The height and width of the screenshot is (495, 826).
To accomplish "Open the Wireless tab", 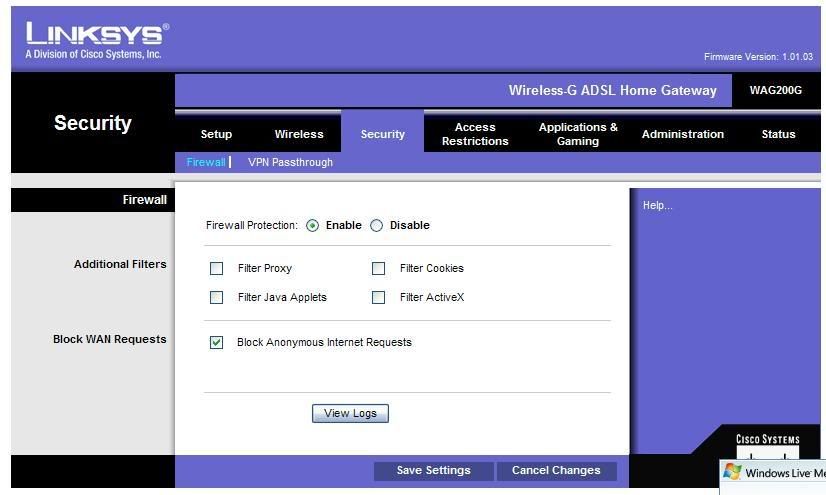I will (299, 134).
